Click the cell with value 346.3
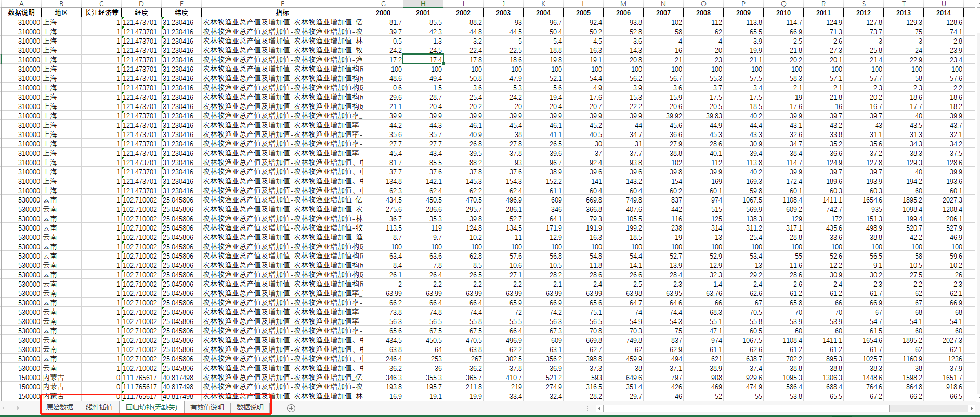Viewport: 980px width, 417px height. tap(383, 378)
